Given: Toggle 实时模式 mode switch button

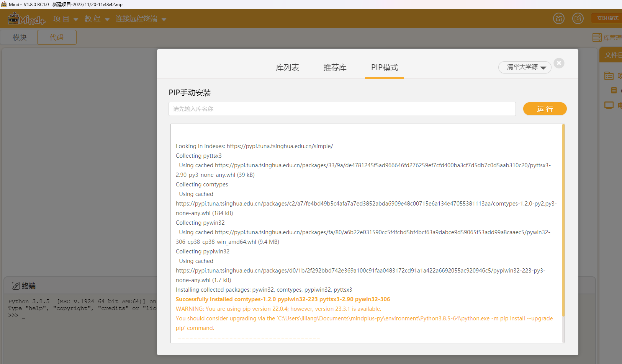Looking at the screenshot, I should (607, 18).
